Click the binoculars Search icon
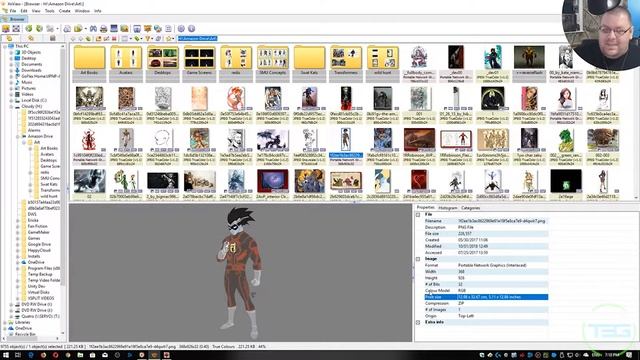 click(x=93, y=29)
